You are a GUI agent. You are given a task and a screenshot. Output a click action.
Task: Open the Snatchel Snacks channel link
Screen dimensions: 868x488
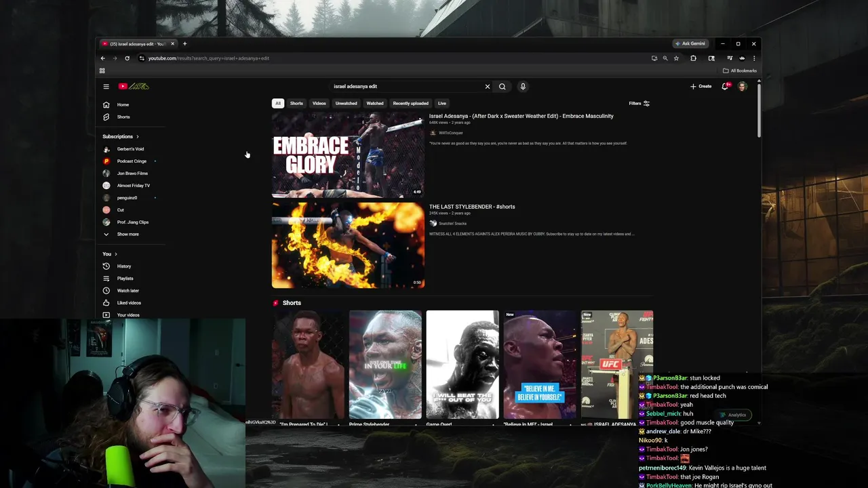point(452,224)
